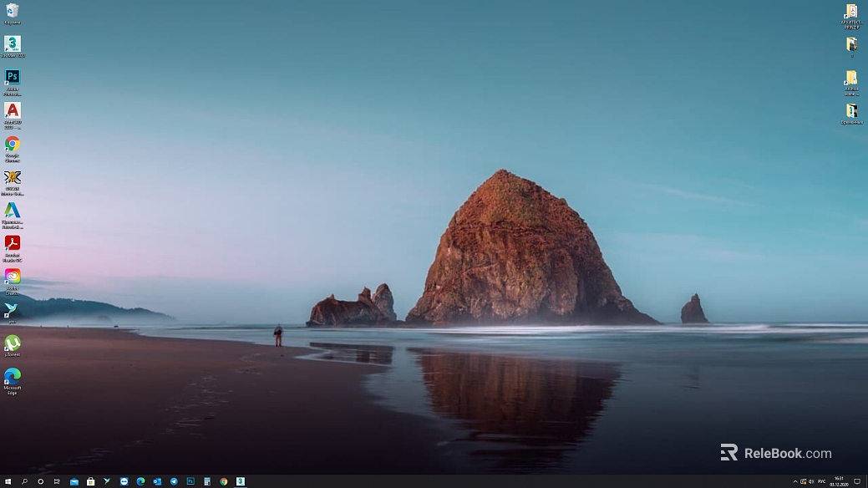Viewport: 868px width, 488px height.
Task: Open Google Chrome desktop shortcut
Action: [x=12, y=144]
